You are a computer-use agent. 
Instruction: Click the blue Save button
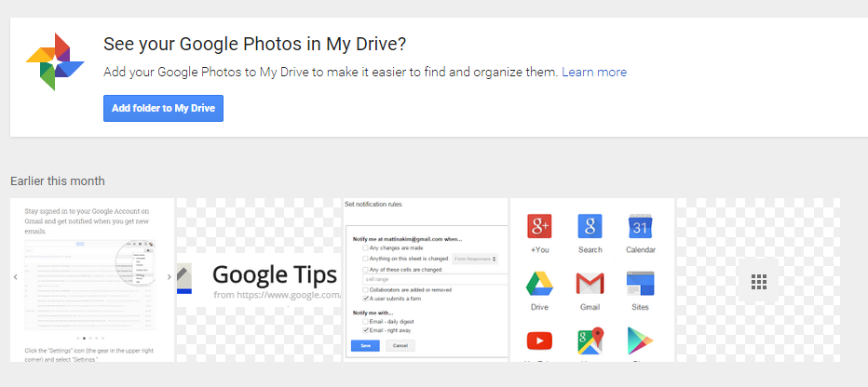[365, 345]
